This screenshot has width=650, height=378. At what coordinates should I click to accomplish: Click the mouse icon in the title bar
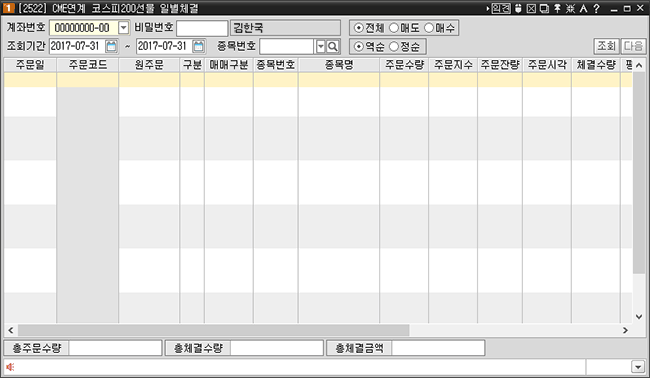pos(518,8)
